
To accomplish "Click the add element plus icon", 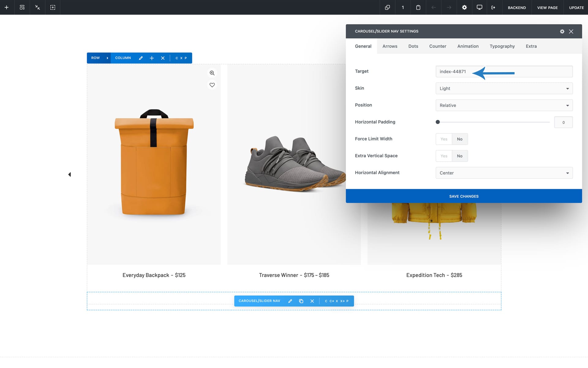I will (x=6, y=7).
